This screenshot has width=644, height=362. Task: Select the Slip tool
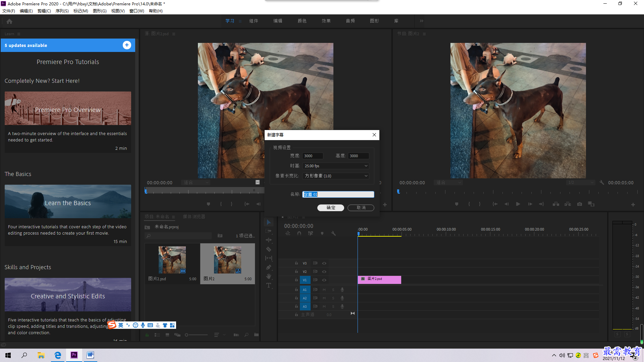(x=269, y=258)
